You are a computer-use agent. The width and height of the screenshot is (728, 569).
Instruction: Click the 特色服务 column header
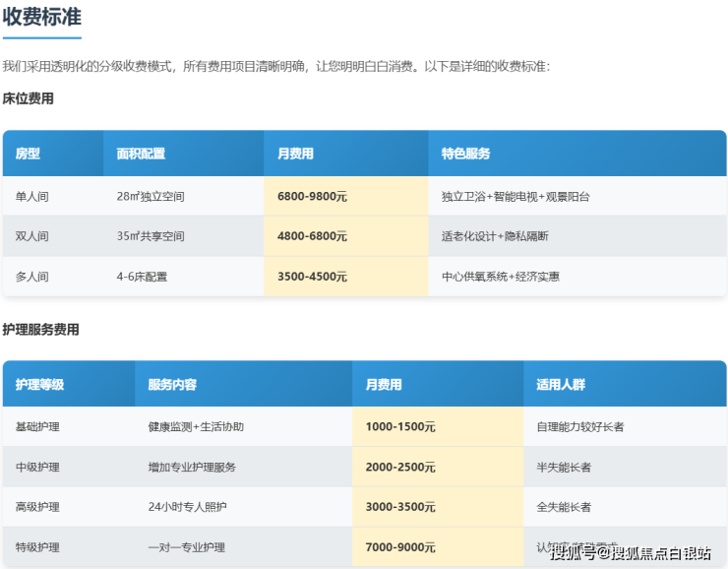tap(465, 154)
